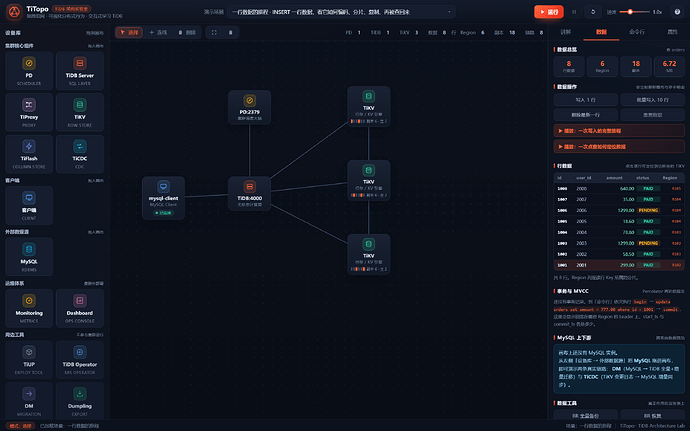Activate the 删除 delete mode tool
Screen dimensions: 690x431
pos(187,32)
